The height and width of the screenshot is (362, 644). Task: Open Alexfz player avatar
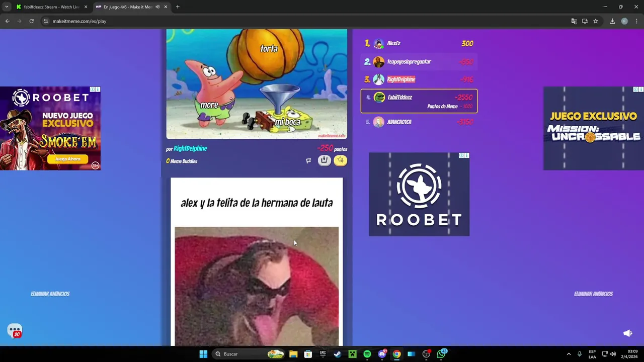379,44
